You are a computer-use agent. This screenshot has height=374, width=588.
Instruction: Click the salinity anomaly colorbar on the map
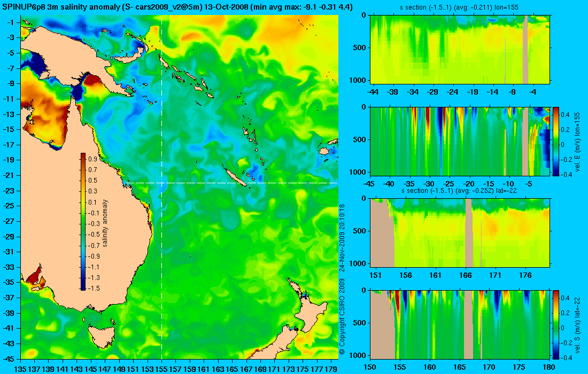tap(83, 222)
